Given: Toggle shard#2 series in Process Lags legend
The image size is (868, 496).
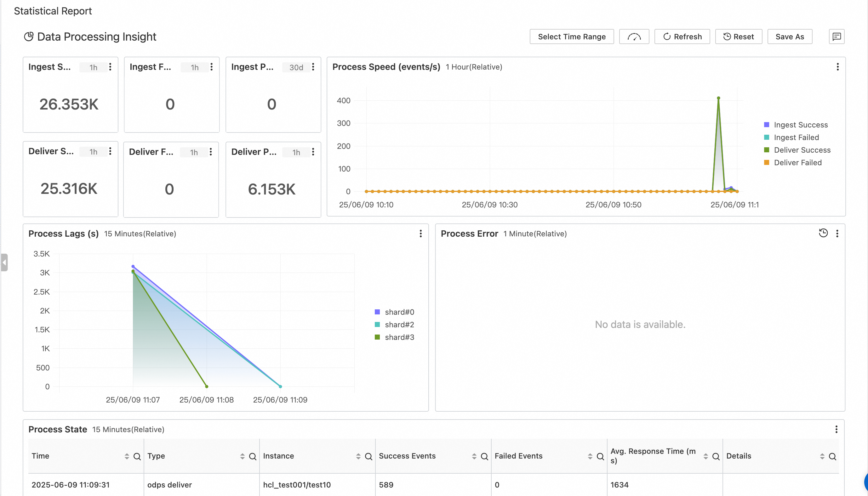Looking at the screenshot, I should click(399, 325).
